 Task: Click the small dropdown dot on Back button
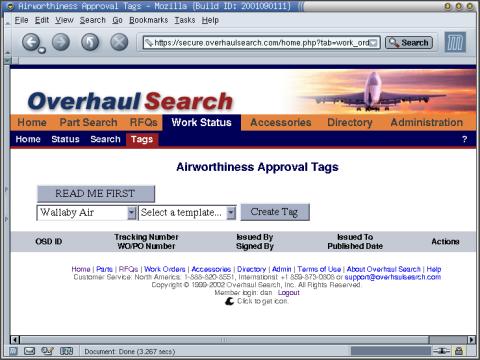pos(42,50)
